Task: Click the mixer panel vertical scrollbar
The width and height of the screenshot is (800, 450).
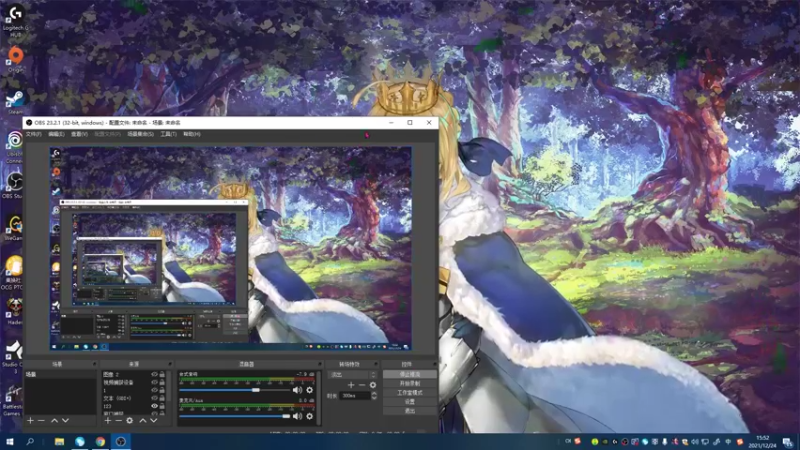Action: coord(319,397)
